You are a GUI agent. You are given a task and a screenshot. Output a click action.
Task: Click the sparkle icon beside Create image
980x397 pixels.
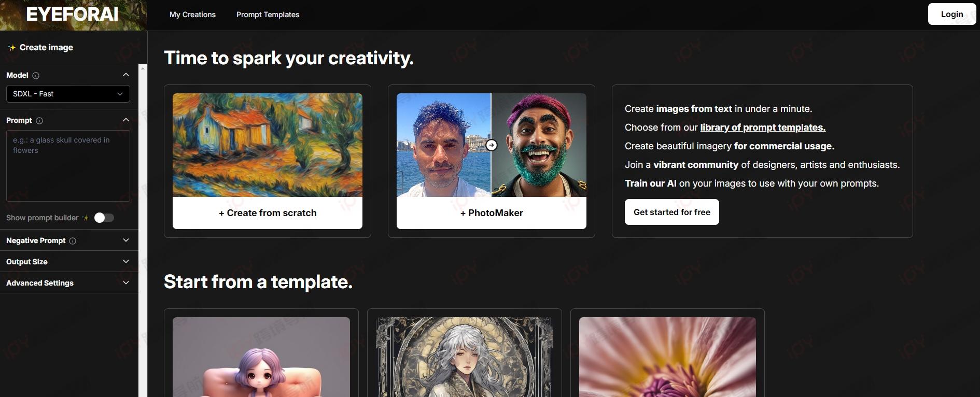[x=11, y=48]
